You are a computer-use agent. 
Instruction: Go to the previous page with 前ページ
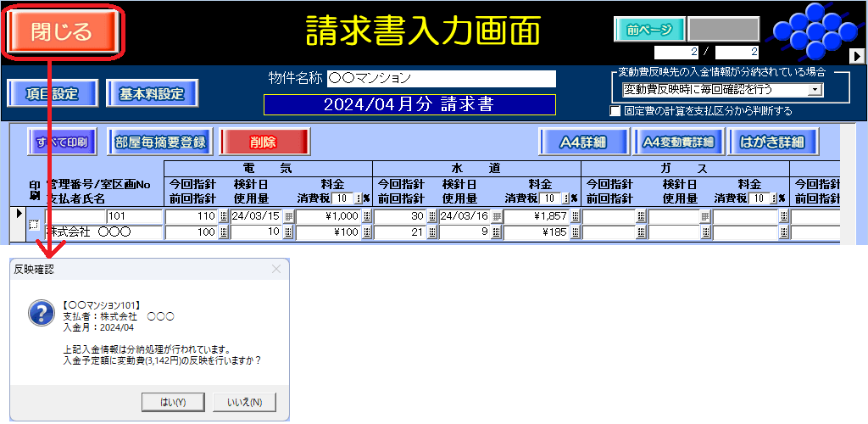pyautogui.click(x=648, y=29)
